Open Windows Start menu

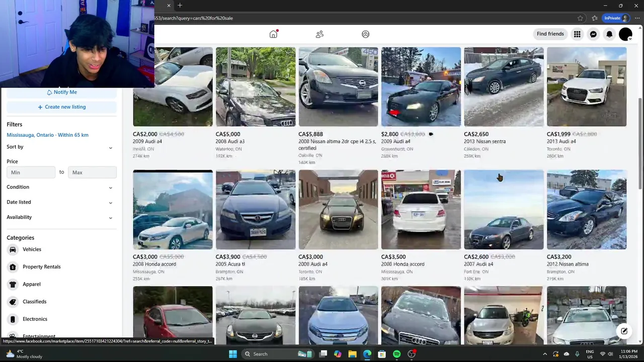233,354
